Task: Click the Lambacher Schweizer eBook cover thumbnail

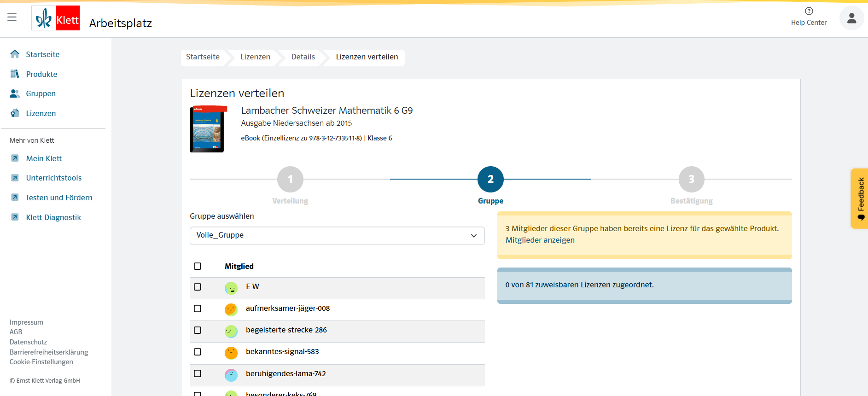Action: 207,129
